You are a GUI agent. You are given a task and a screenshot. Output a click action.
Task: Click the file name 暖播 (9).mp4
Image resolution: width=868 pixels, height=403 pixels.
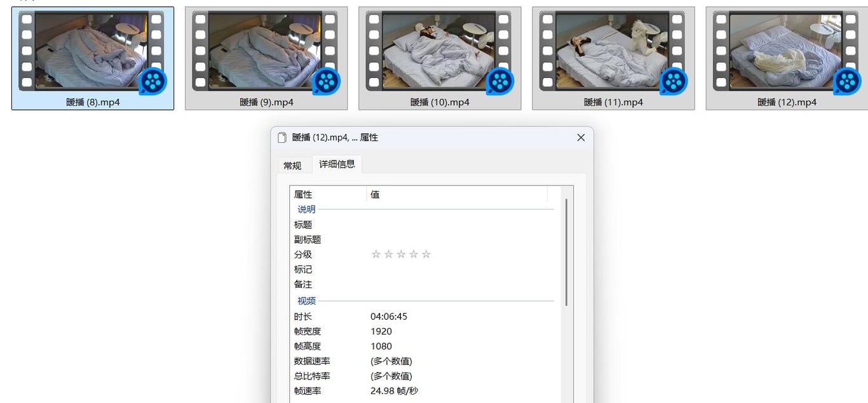click(266, 102)
